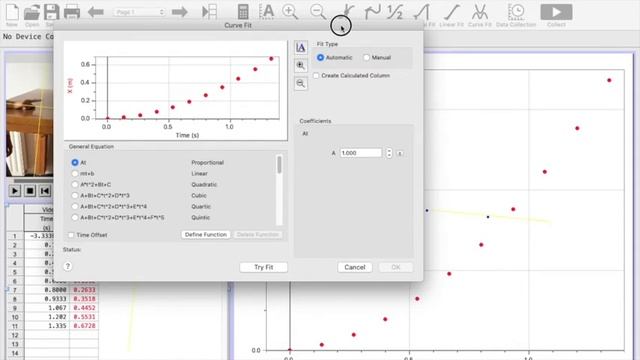The width and height of the screenshot is (640, 360).
Task: Click the Open folder toolbar icon
Action: pos(31,12)
